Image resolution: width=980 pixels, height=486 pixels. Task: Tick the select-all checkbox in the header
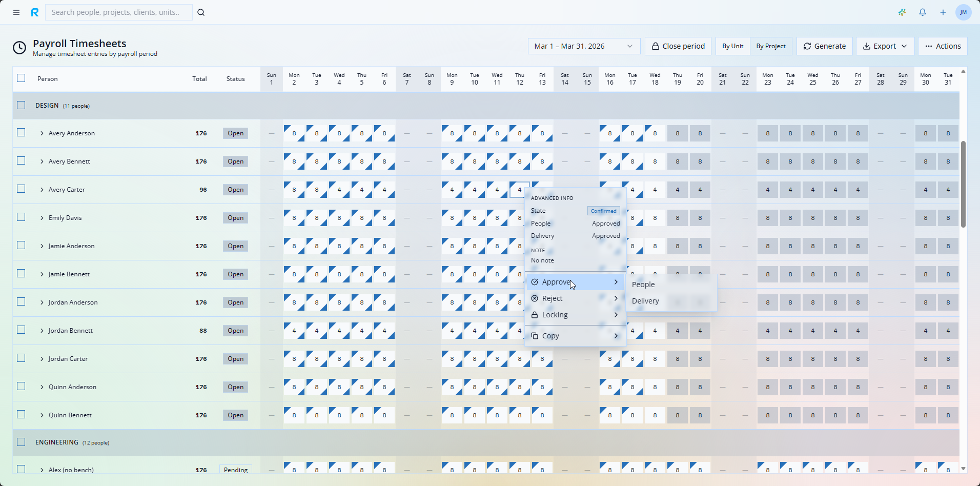(x=21, y=78)
